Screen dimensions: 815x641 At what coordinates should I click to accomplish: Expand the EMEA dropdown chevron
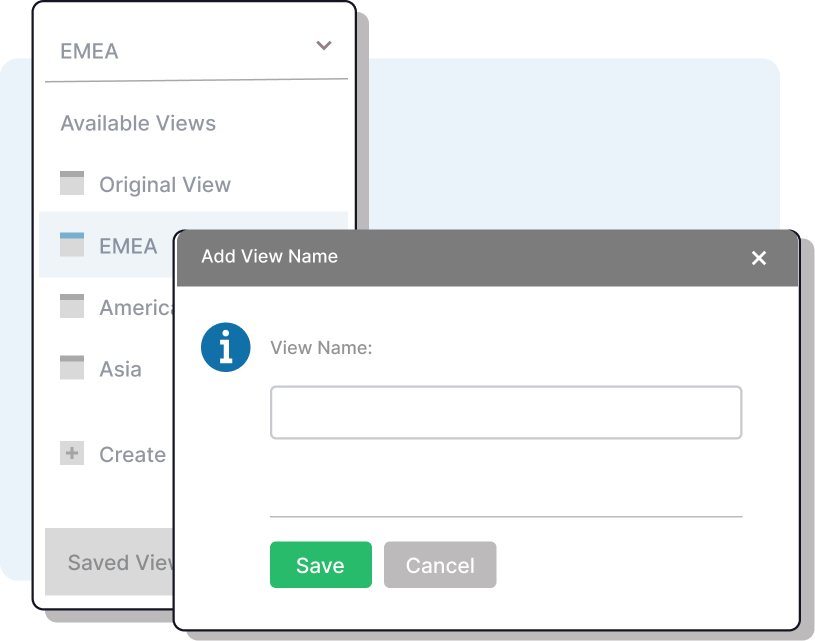click(323, 46)
